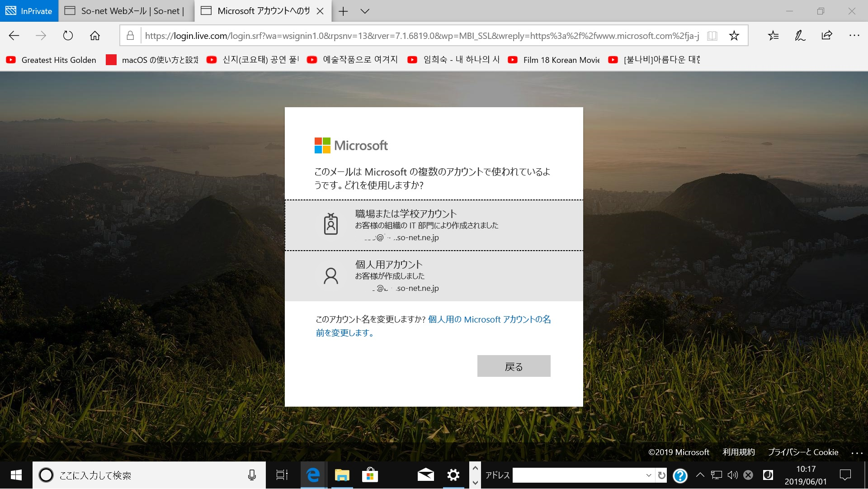Click the Edge taskbar icon

(x=313, y=475)
